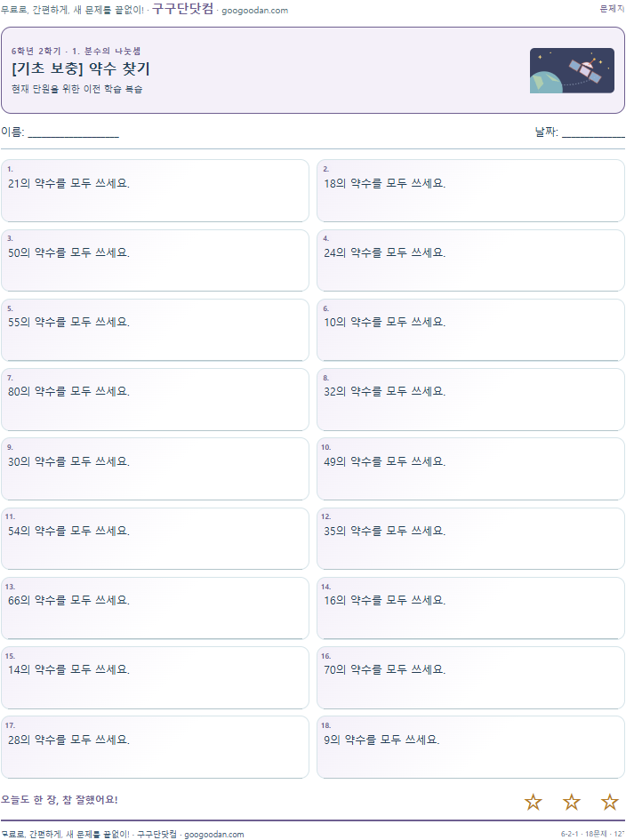Select problem 18 about 9의 약수
Viewport: 626px width, 840px height.
[x=470, y=747]
